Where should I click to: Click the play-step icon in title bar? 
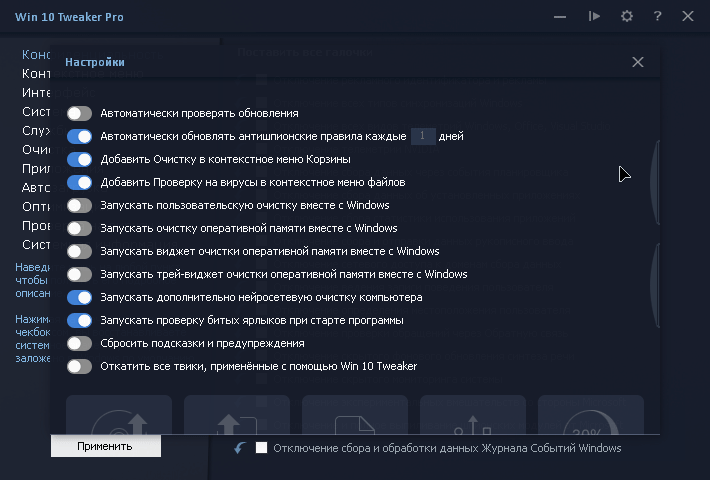click(595, 16)
